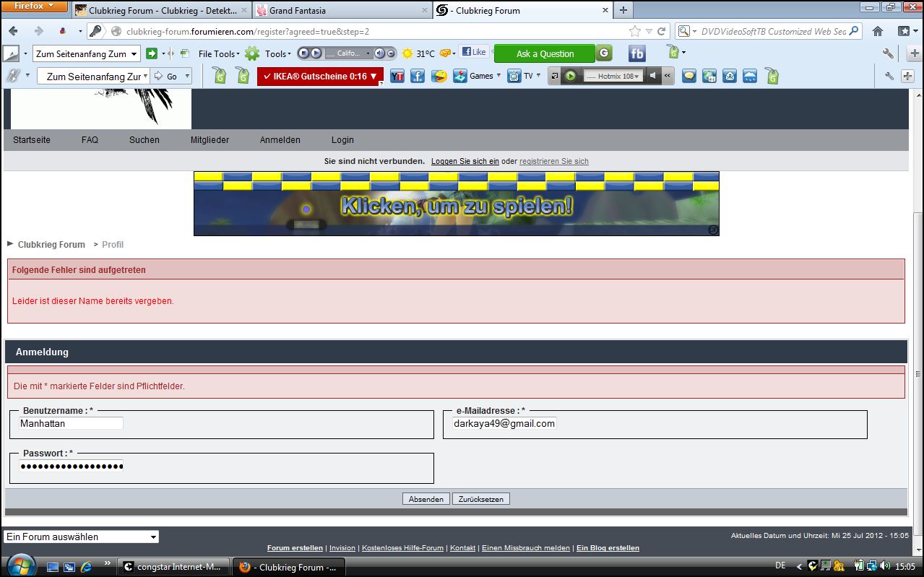Click the weather sun icon showing 31°C

point(408,53)
